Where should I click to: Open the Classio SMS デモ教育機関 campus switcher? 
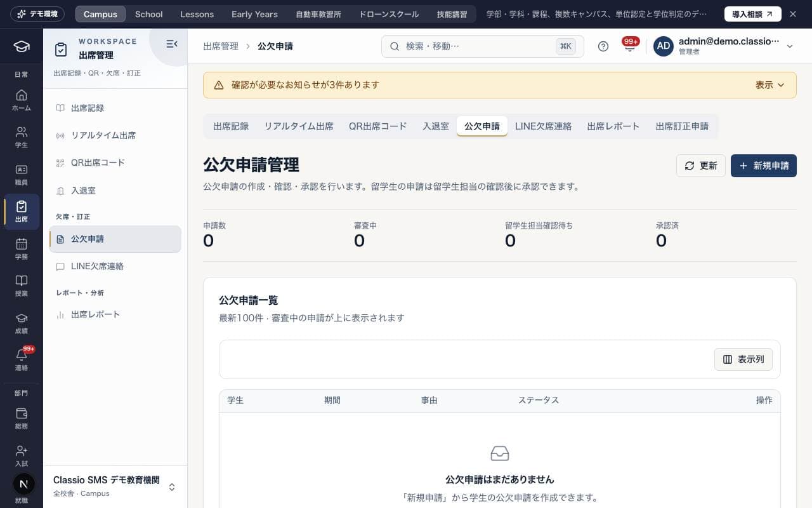pos(115,486)
